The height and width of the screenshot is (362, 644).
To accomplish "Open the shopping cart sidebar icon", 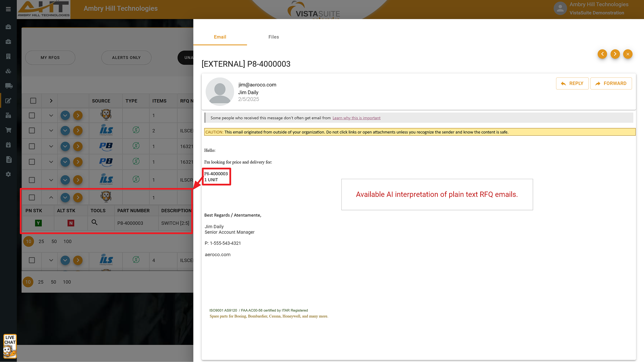I will tap(8, 130).
